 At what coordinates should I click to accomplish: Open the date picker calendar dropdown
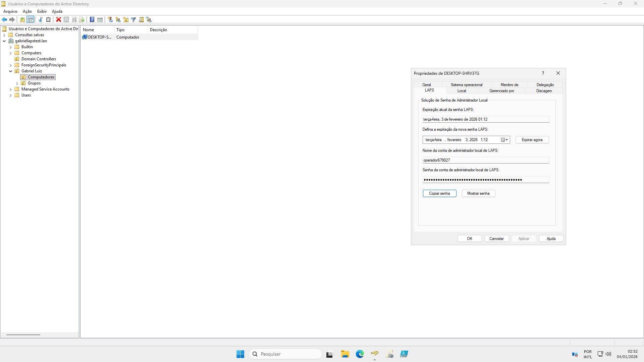(x=504, y=140)
